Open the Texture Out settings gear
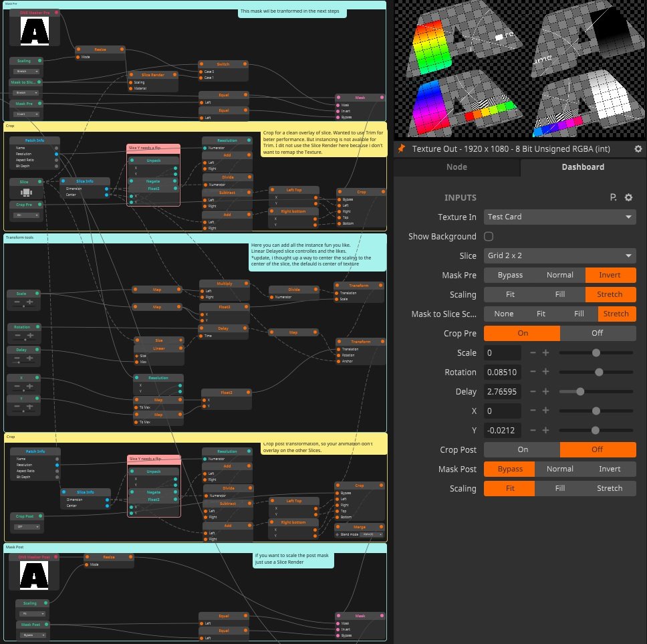Image resolution: width=647 pixels, height=644 pixels. [x=638, y=149]
